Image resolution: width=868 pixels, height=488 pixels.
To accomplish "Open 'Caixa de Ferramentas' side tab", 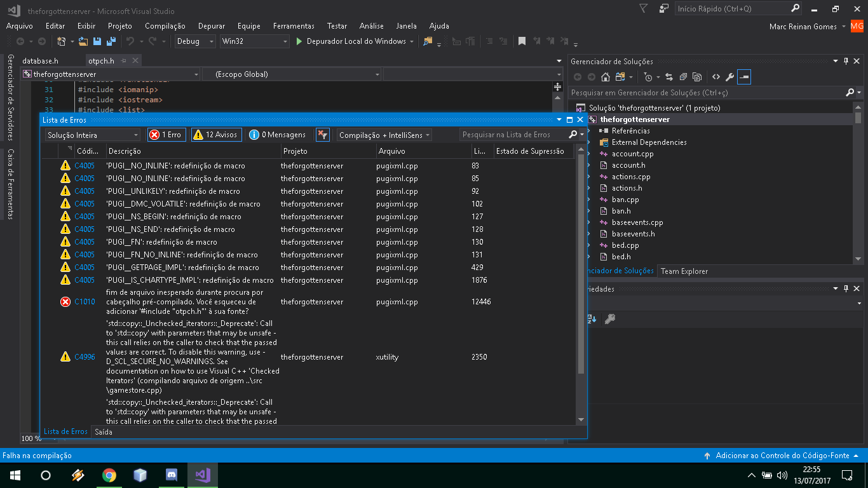I will [x=10, y=184].
